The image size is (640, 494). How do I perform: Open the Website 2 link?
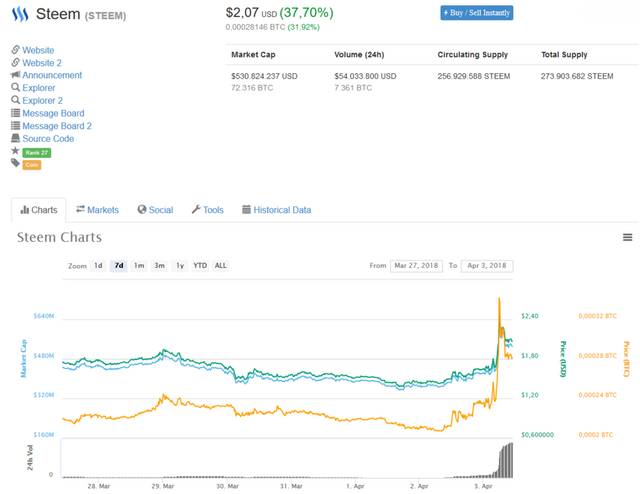point(42,63)
